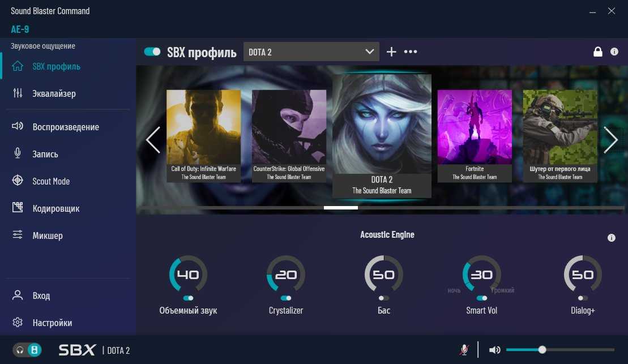Open the three-dots profile options menu
628x364 pixels.
[x=411, y=52]
